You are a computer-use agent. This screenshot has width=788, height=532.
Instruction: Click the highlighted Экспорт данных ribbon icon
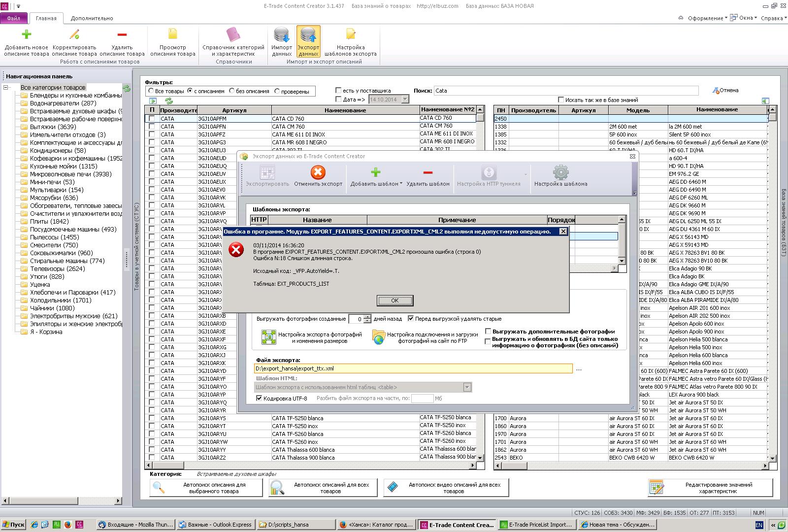click(x=308, y=42)
